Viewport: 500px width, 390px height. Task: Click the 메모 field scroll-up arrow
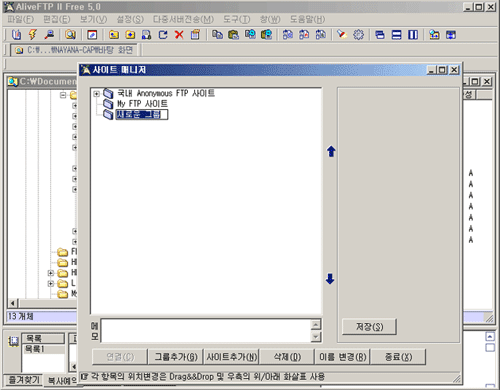tap(316, 324)
